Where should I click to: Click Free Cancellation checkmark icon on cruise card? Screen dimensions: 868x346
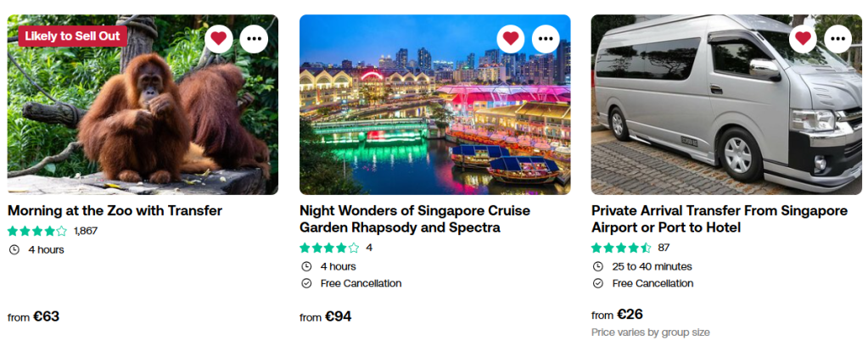click(305, 283)
